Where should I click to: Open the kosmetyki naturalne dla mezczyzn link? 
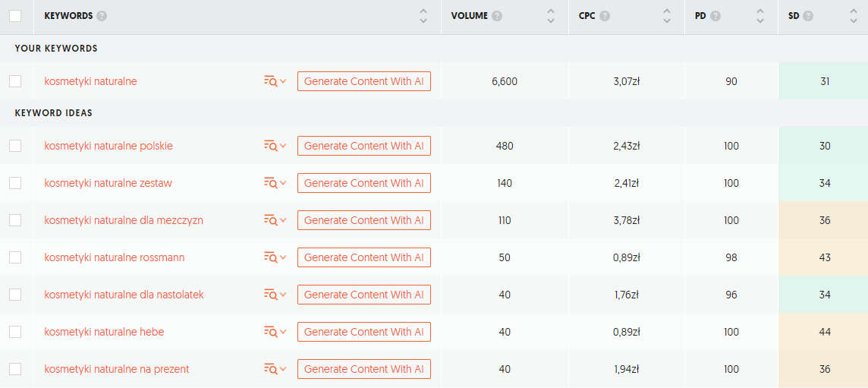tap(124, 221)
